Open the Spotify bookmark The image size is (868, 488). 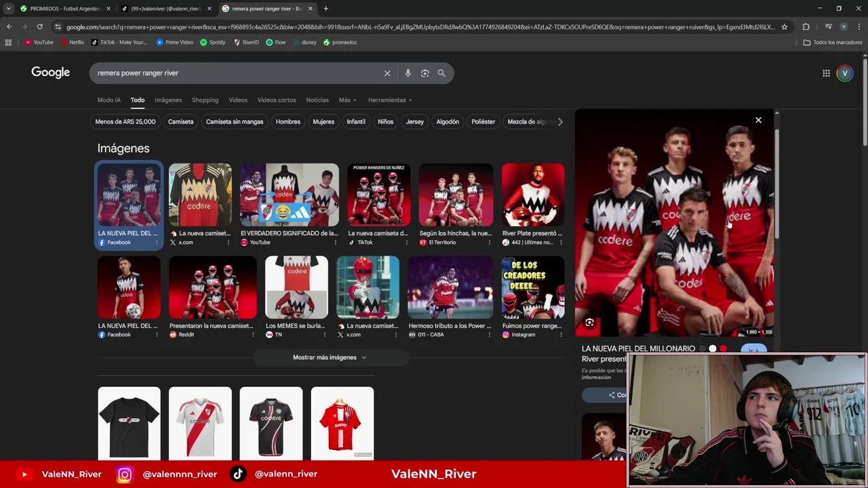click(x=213, y=42)
